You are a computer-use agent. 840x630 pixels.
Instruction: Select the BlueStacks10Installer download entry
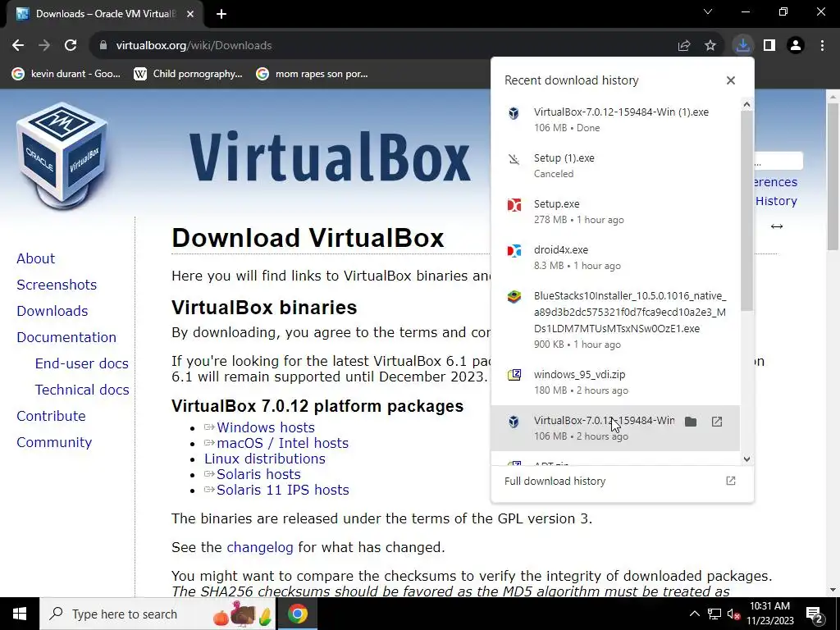tap(615, 320)
